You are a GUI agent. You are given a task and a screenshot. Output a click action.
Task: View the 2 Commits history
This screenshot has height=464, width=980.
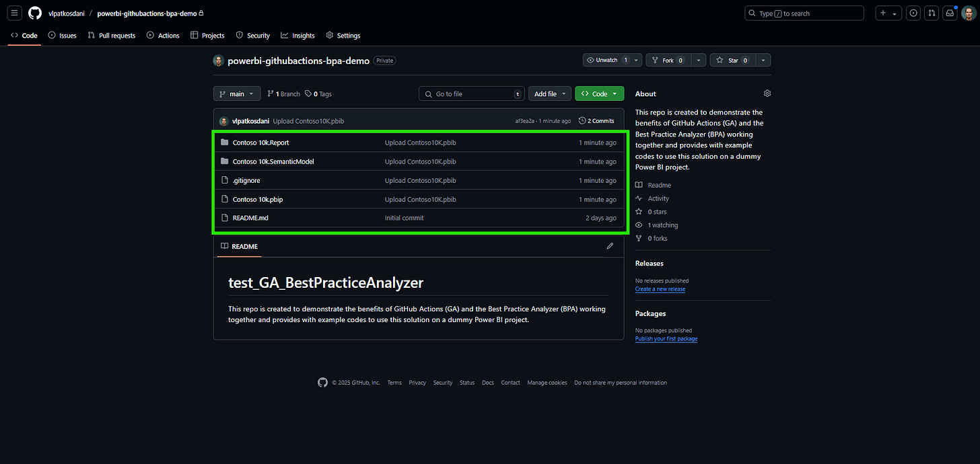[x=596, y=121]
